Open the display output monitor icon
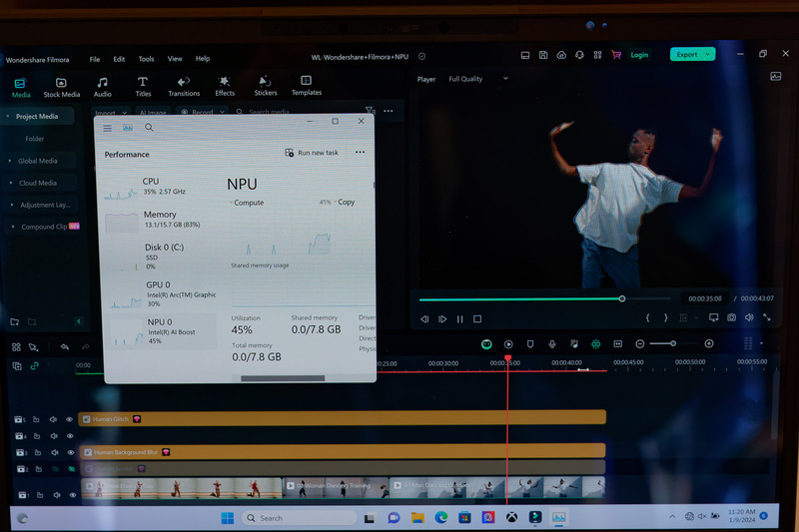Image resolution: width=799 pixels, height=532 pixels. [x=713, y=317]
